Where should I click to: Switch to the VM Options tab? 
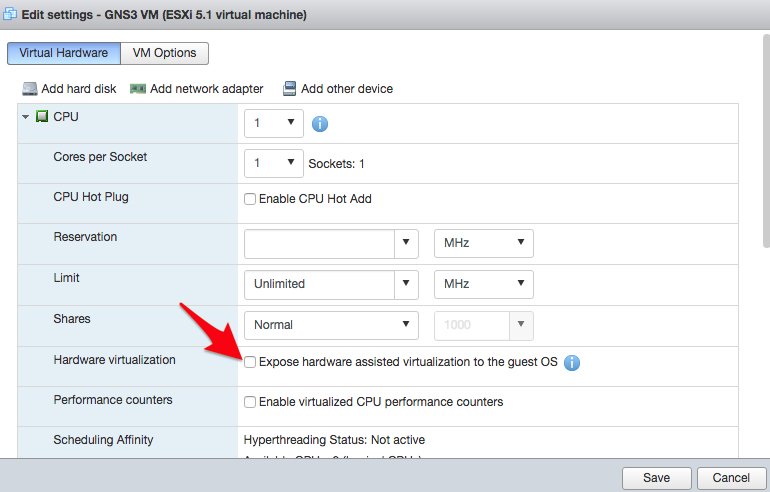(165, 53)
